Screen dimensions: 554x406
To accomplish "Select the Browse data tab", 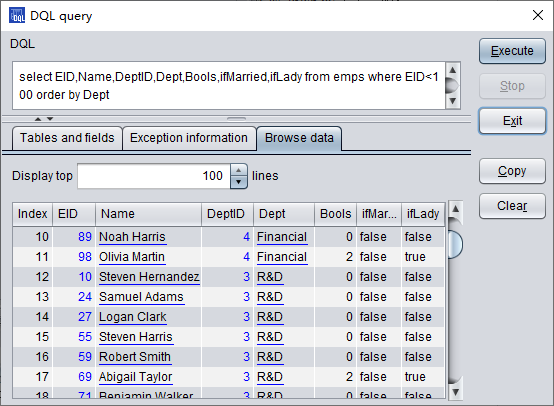I will 299,138.
